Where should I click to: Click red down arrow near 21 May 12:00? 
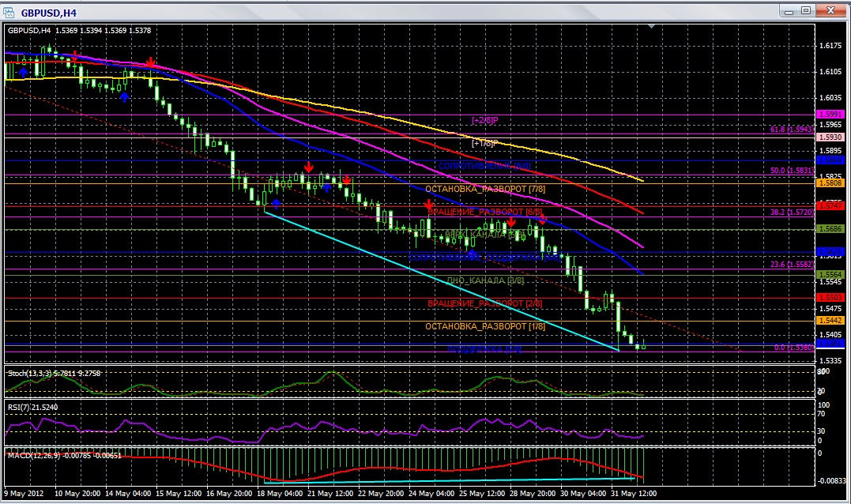click(309, 167)
